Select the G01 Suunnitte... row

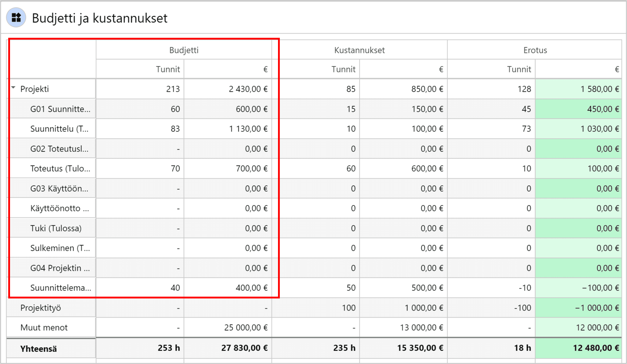[60, 109]
